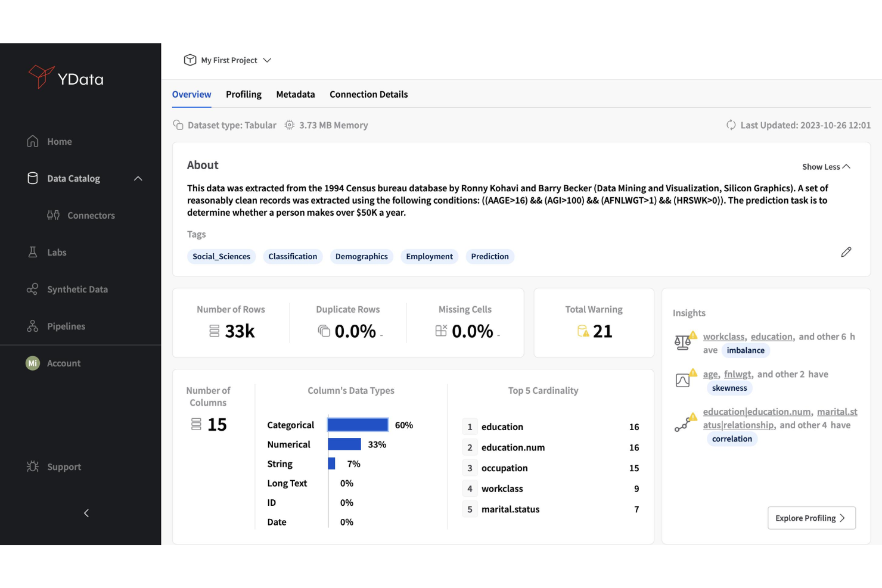Image resolution: width=882 pixels, height=588 pixels.
Task: Click the Synthetic Data icon
Action: click(x=33, y=289)
